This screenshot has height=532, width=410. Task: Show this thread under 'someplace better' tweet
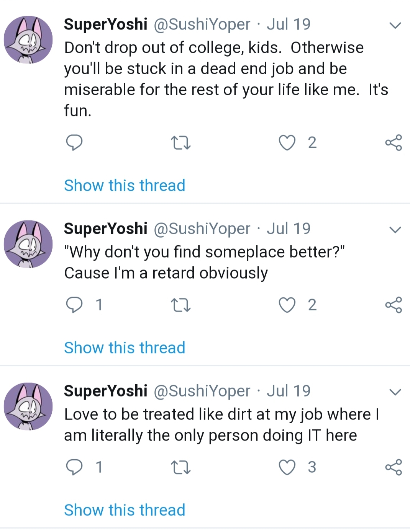tap(125, 348)
